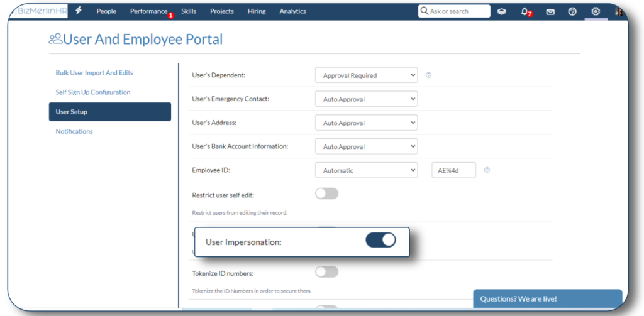Open User's Dependent approval dropdown
The image size is (644, 316).
[x=367, y=75]
